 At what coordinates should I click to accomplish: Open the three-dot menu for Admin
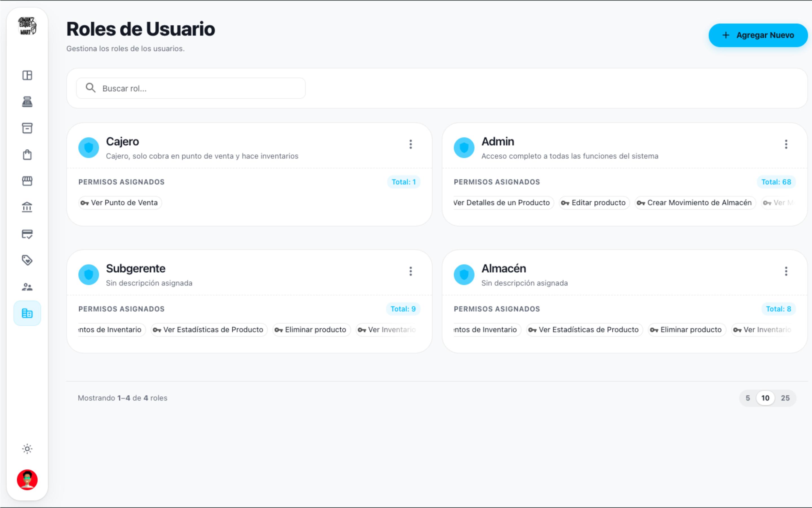click(786, 144)
